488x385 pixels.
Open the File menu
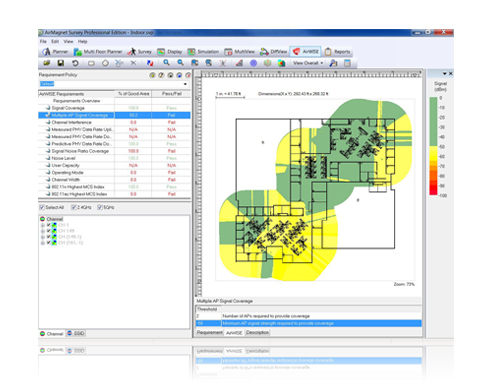point(43,41)
